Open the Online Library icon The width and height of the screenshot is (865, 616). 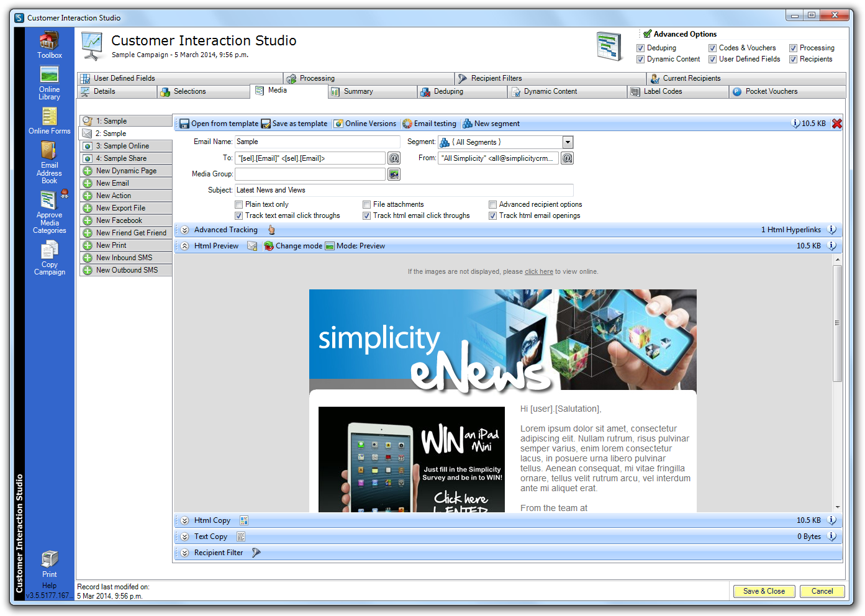coord(49,75)
